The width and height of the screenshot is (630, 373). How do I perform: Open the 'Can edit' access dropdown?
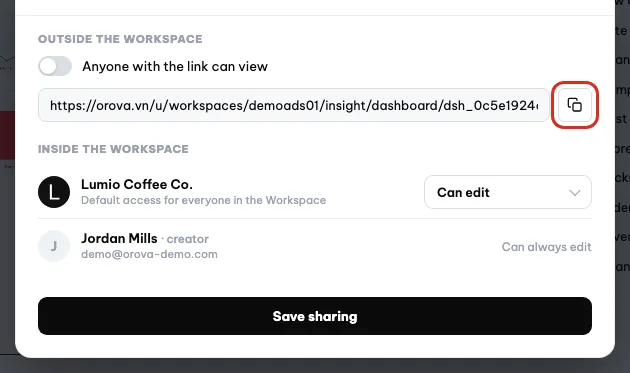(x=507, y=192)
